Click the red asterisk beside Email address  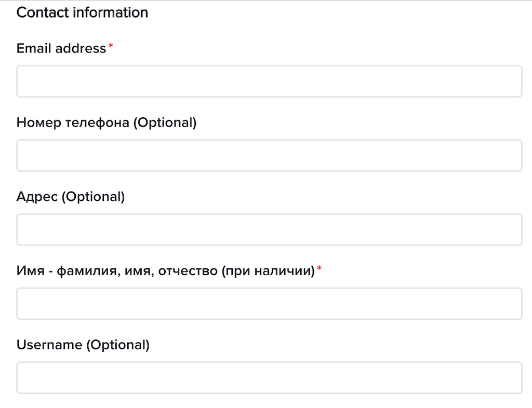[111, 47]
